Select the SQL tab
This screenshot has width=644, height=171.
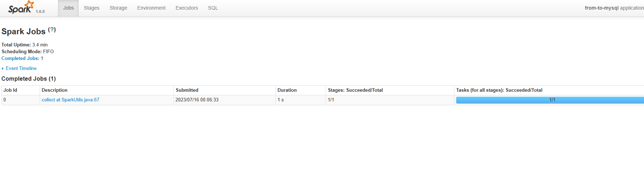(213, 8)
